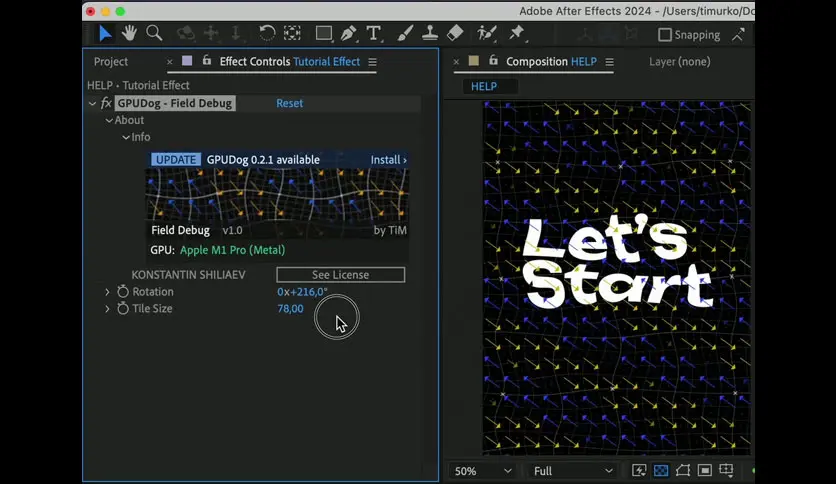This screenshot has width=836, height=484.
Task: Close the Effect Controls panel tab
Action: [x=170, y=62]
